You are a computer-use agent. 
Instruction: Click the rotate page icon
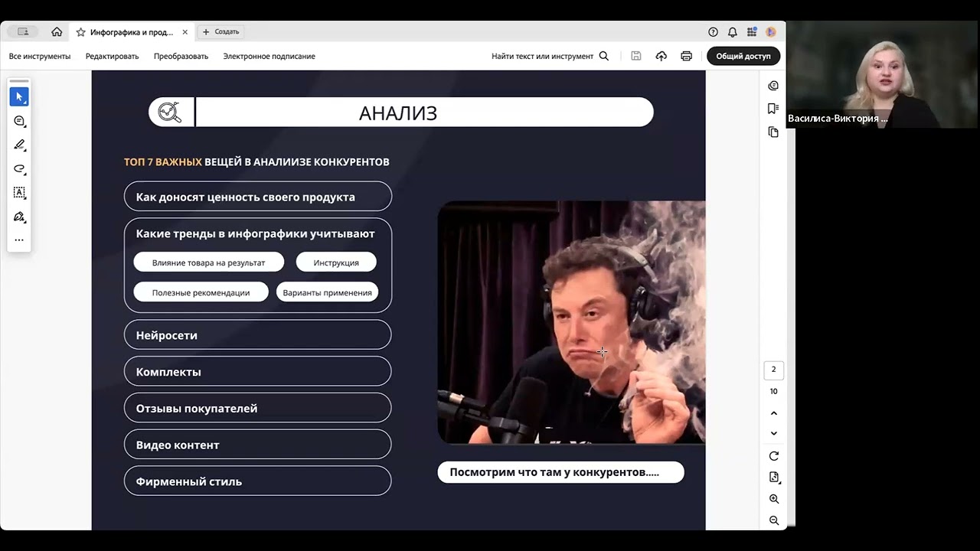pos(773,456)
